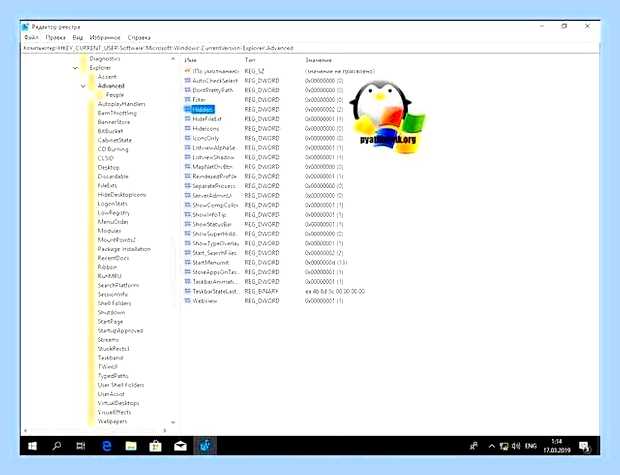
Task: Click the icon beside MapNetDrvBtn value
Action: (x=188, y=167)
